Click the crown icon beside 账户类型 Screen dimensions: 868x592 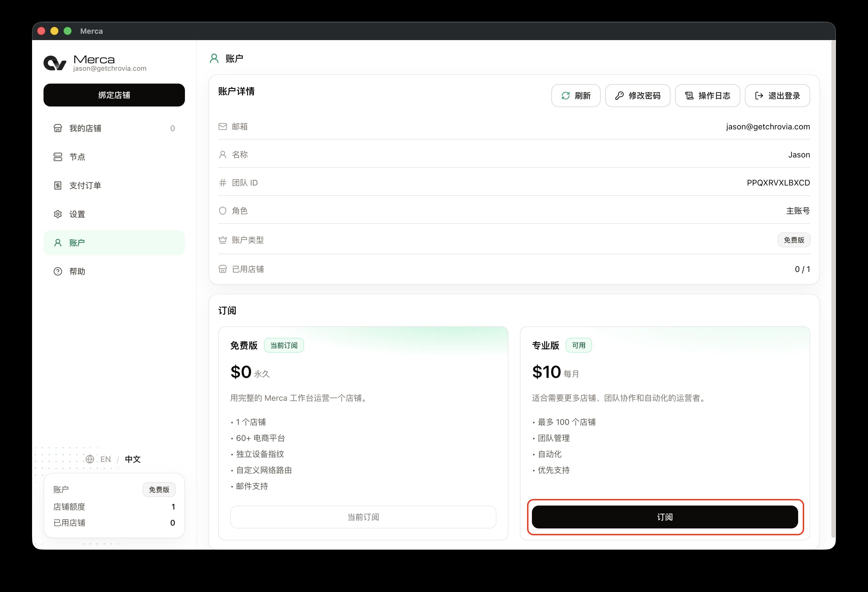pyautogui.click(x=223, y=240)
